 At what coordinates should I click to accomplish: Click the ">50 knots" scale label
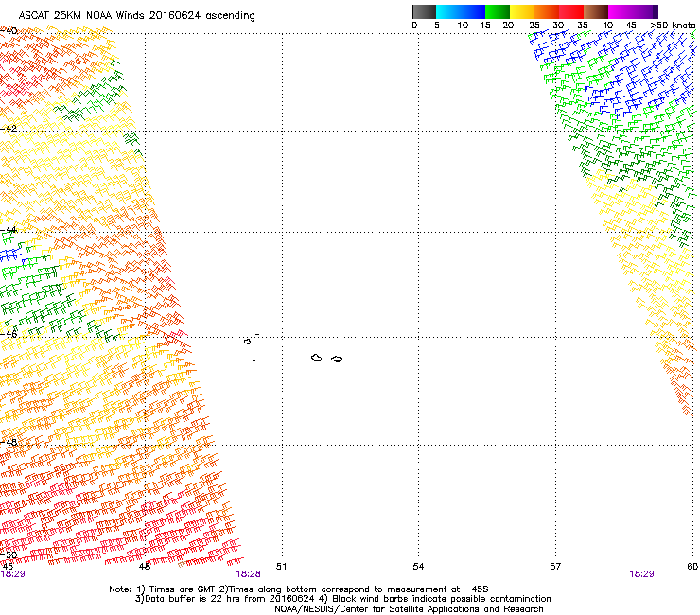click(x=673, y=26)
